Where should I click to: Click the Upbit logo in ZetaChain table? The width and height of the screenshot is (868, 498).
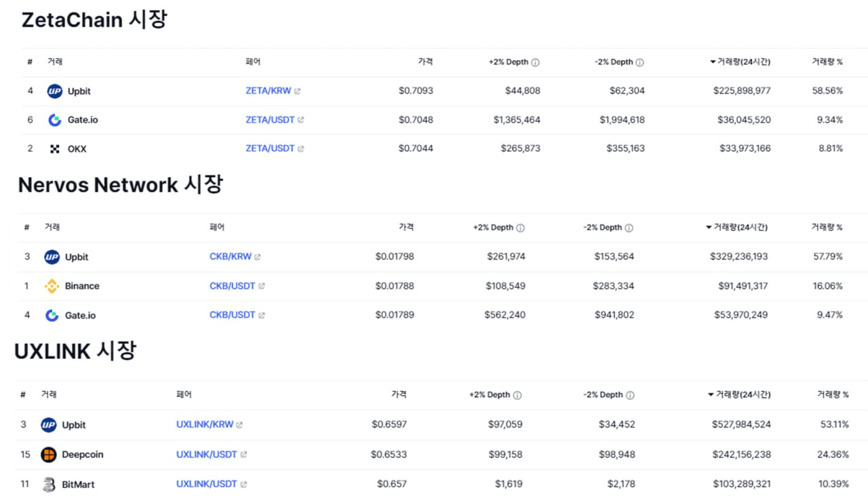tap(55, 91)
